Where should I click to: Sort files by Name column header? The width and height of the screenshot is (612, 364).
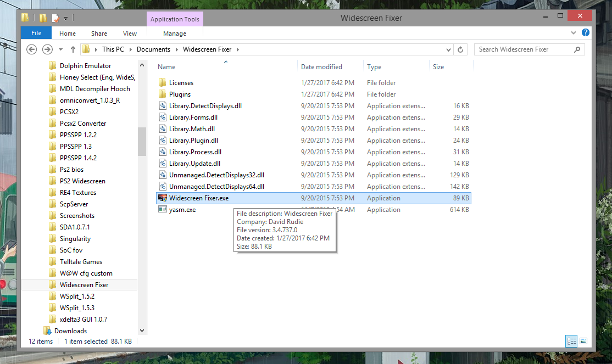click(x=166, y=67)
